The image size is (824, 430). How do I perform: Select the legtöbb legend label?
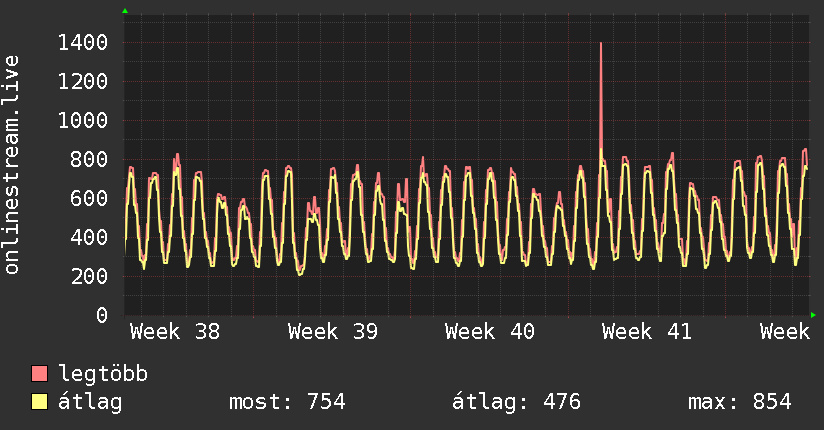point(103,375)
